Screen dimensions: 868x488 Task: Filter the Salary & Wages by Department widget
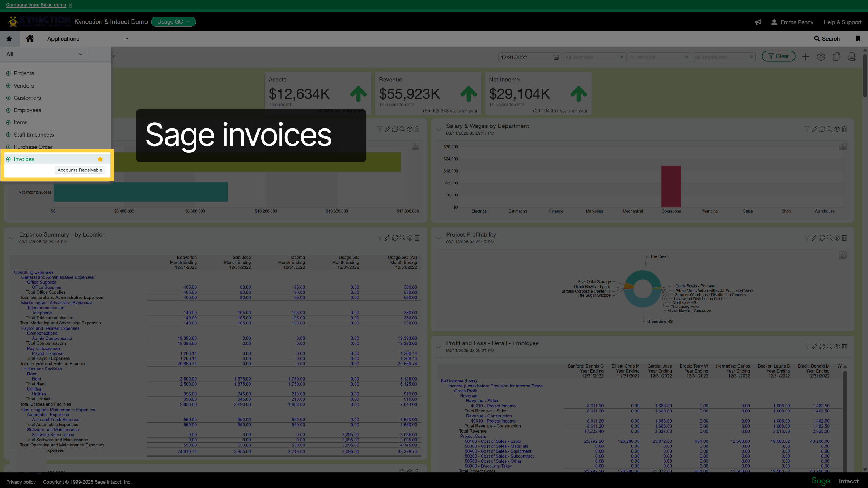[x=806, y=129]
